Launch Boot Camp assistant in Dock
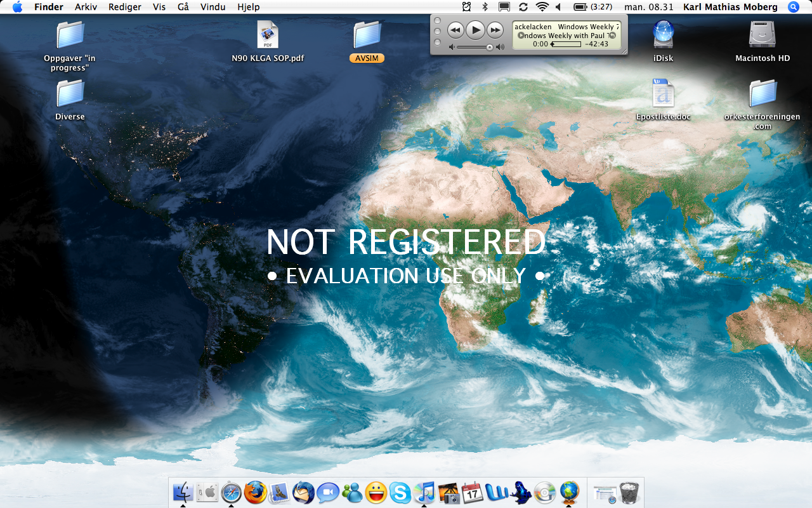The image size is (812, 508). [x=207, y=492]
